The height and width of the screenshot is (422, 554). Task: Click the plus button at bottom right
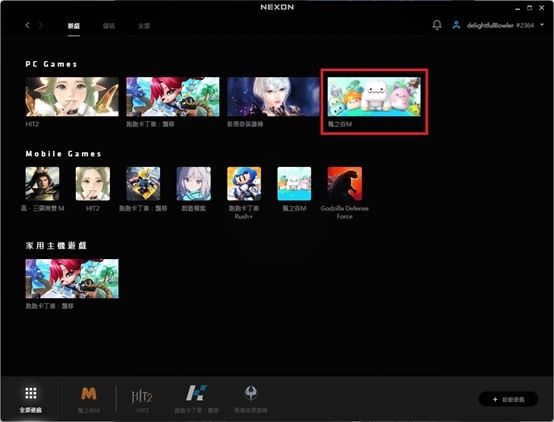click(x=508, y=399)
